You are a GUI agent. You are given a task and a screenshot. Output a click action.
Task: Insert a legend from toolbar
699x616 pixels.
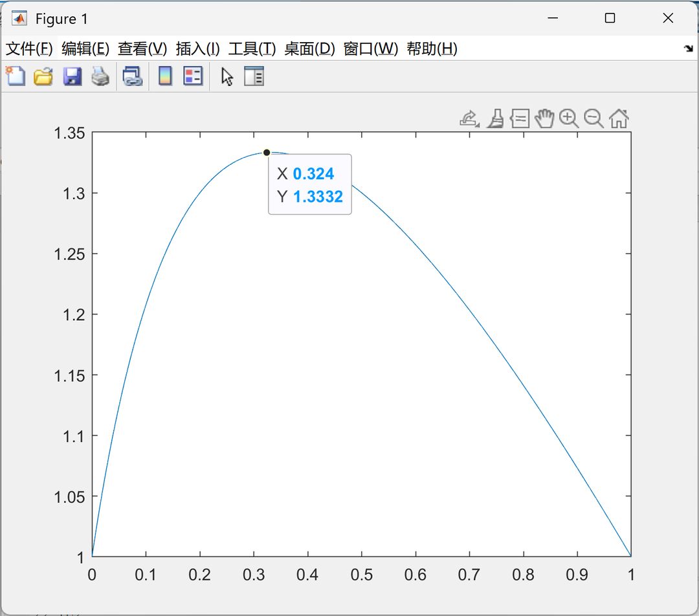click(x=193, y=76)
